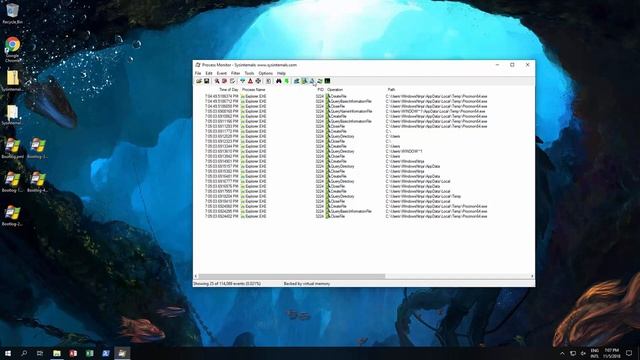Open the Edit menu
The image size is (640, 360).
click(209, 73)
